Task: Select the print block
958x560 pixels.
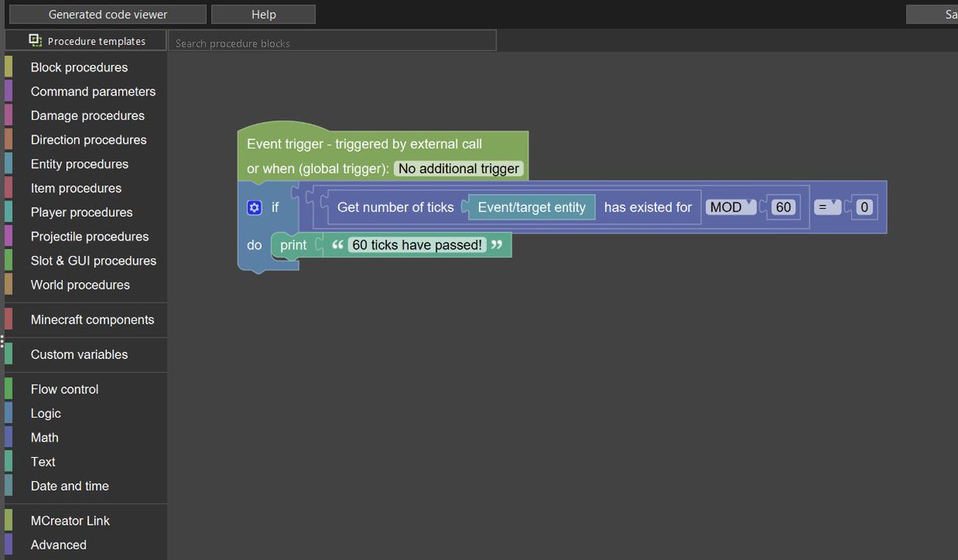Action: pyautogui.click(x=293, y=245)
